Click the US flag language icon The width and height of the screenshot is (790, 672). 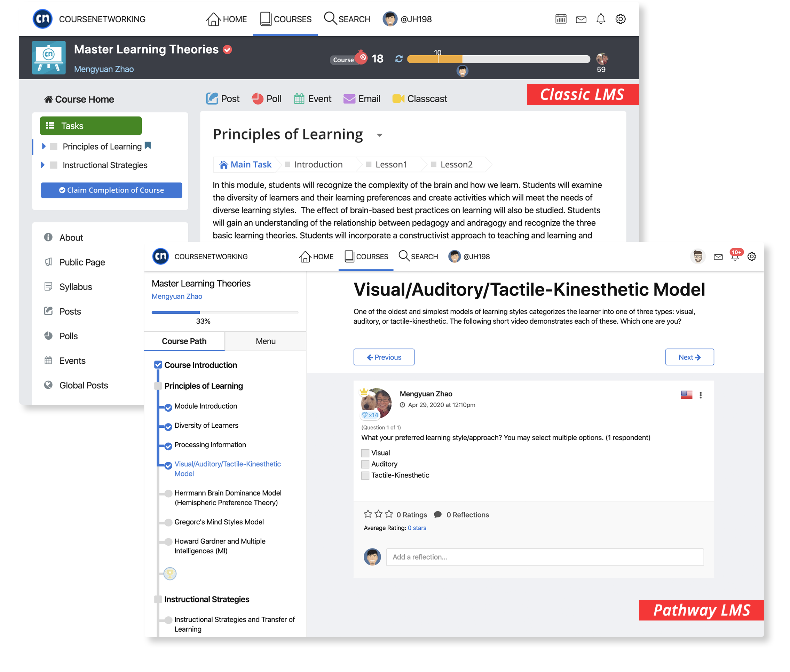click(686, 395)
